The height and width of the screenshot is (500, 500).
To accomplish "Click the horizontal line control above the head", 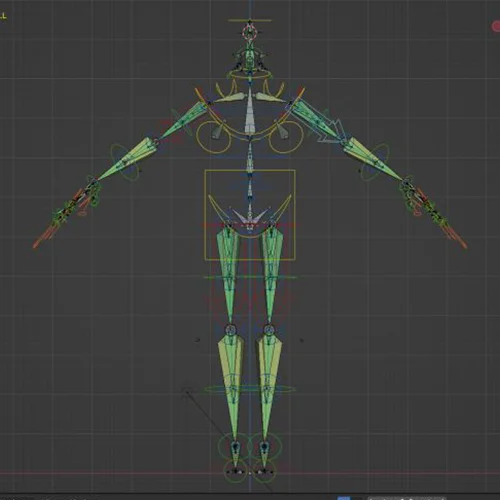I will point(250,20).
